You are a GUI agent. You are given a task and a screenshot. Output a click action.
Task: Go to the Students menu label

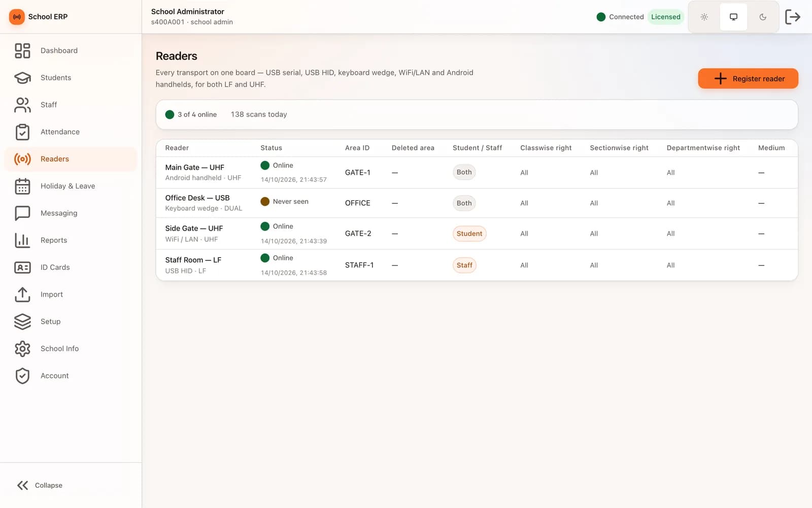[56, 78]
